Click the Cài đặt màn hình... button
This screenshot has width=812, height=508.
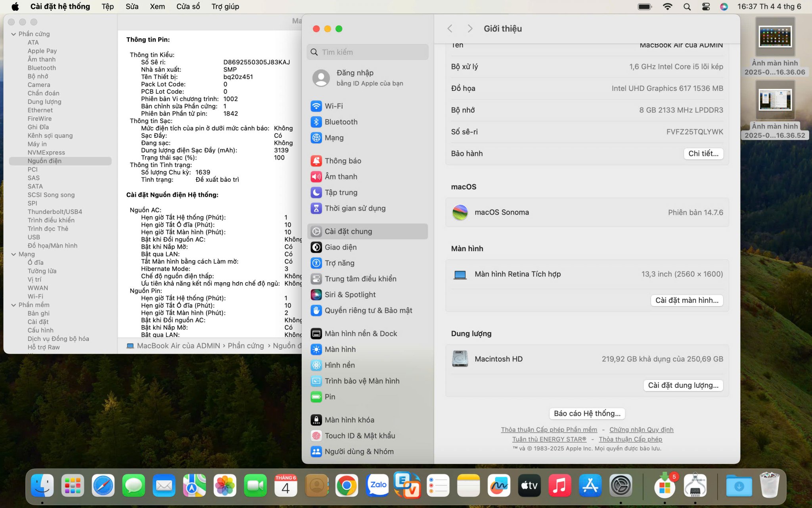point(687,300)
